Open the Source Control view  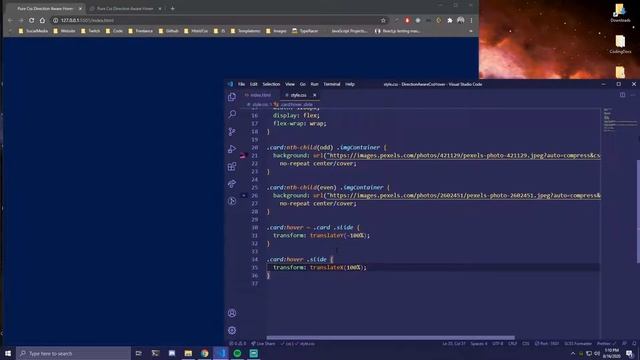click(x=232, y=131)
